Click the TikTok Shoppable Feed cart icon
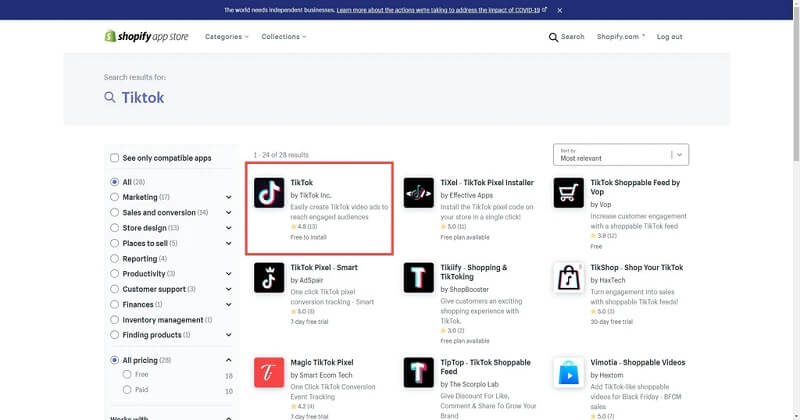This screenshot has height=420, width=800. (x=569, y=192)
